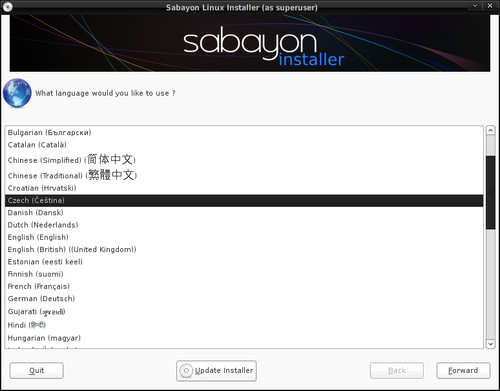
Task: Select Hungarian (magyar) option
Action: coord(244,338)
